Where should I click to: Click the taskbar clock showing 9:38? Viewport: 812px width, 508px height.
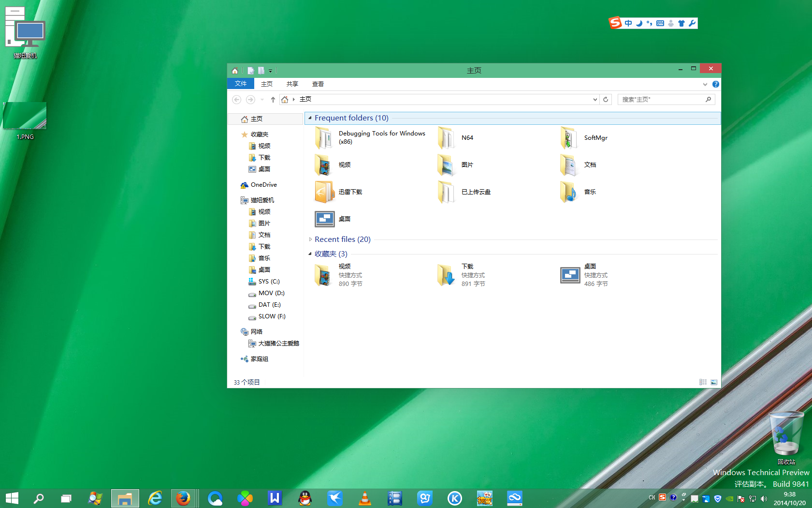coord(790,499)
